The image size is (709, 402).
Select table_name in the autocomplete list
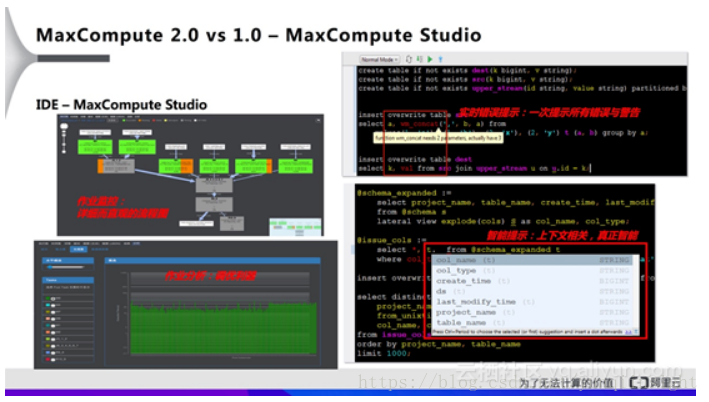tap(534, 322)
